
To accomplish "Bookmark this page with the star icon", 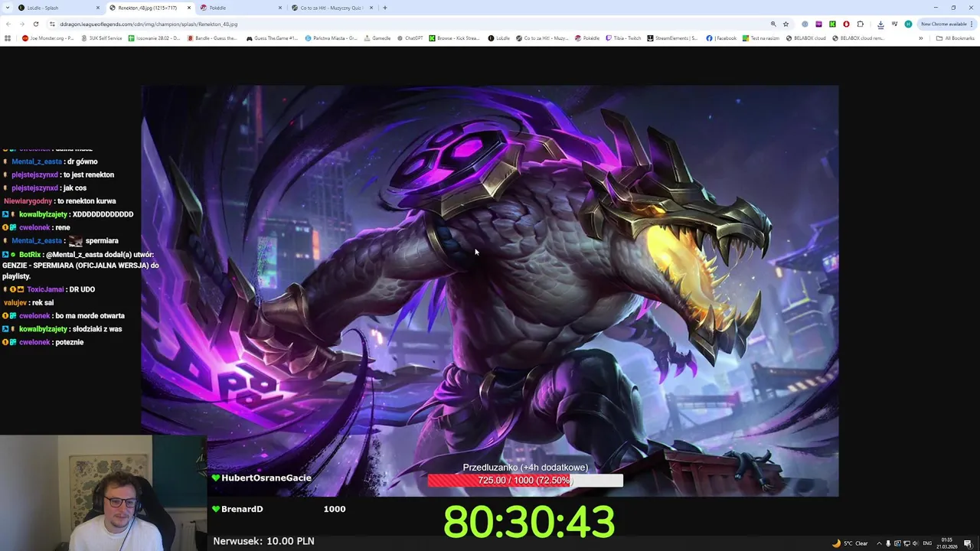I will [786, 24].
